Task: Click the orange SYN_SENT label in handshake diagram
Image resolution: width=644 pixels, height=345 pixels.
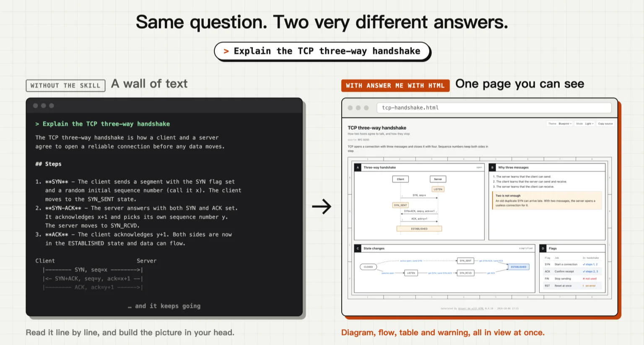Action: click(400, 205)
